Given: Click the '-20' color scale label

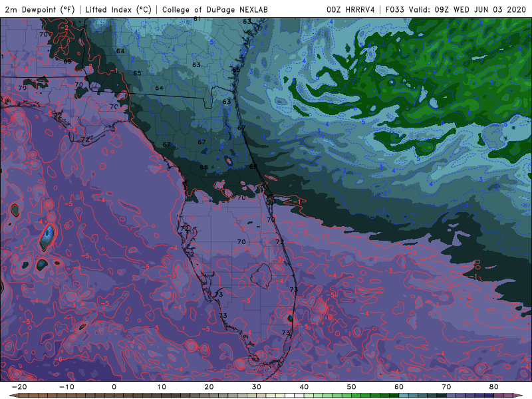Looking at the screenshot, I should click(19, 387).
